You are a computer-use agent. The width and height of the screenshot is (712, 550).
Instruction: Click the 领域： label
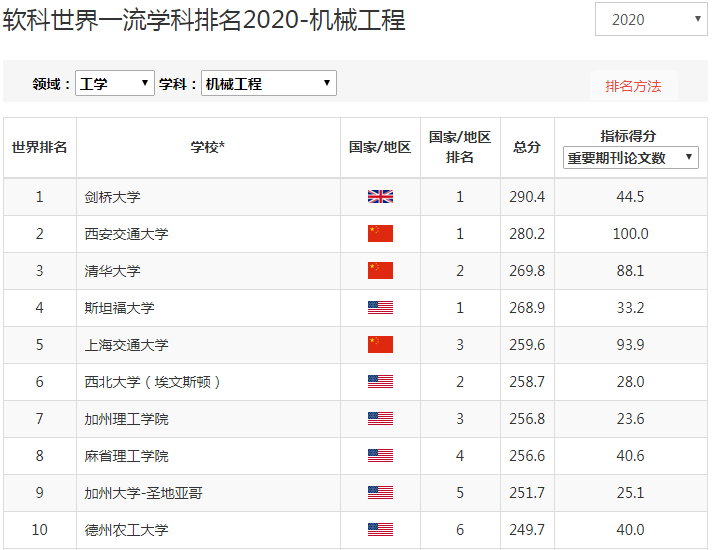click(x=51, y=84)
